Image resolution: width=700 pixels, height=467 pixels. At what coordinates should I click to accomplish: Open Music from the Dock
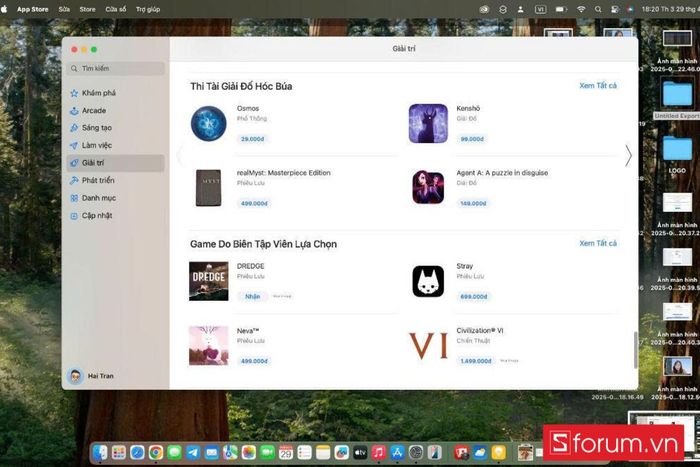point(379,453)
